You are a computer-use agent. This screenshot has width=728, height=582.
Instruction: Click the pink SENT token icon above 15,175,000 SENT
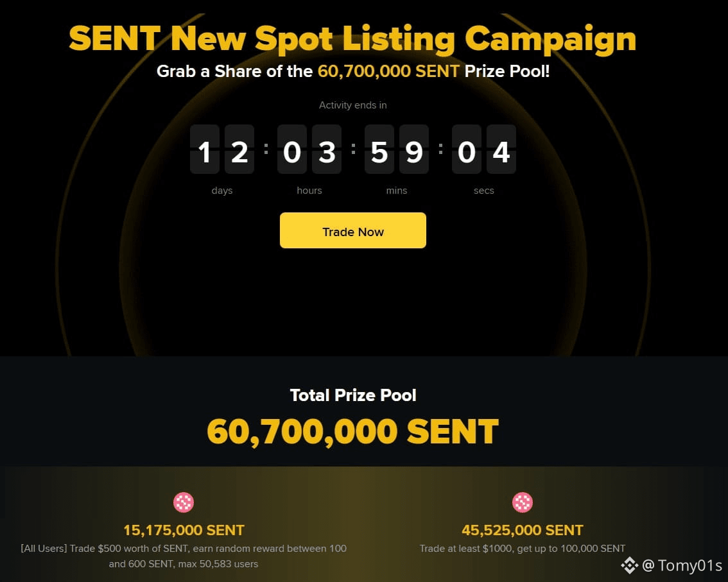(184, 502)
